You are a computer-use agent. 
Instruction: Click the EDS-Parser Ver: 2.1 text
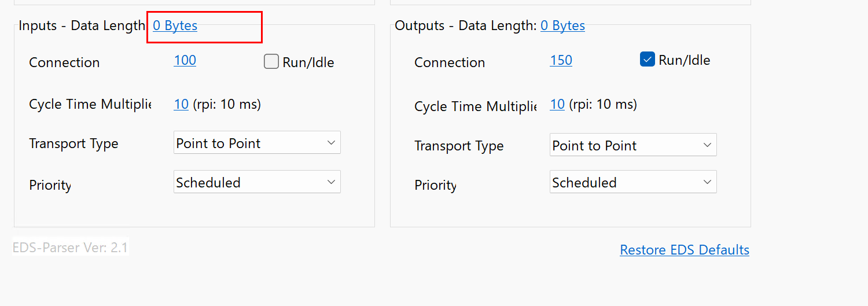pyautogui.click(x=71, y=248)
